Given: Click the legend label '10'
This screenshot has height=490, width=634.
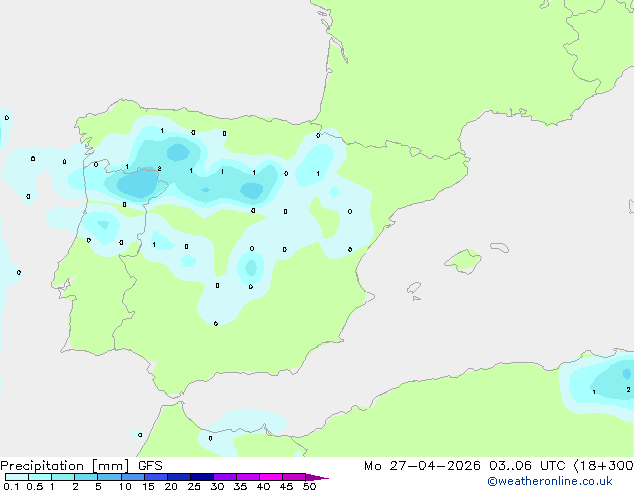Looking at the screenshot, I should 125,486.
